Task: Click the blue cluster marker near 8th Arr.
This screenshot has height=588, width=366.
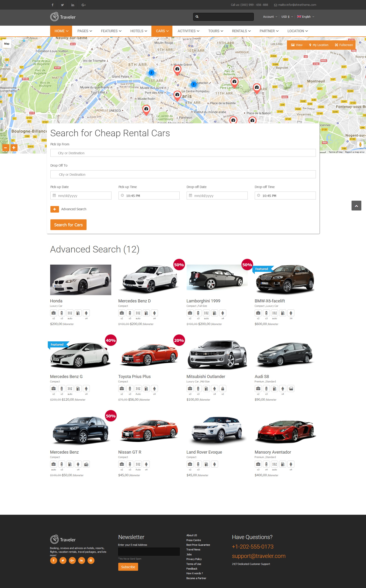Action: pyautogui.click(x=151, y=73)
